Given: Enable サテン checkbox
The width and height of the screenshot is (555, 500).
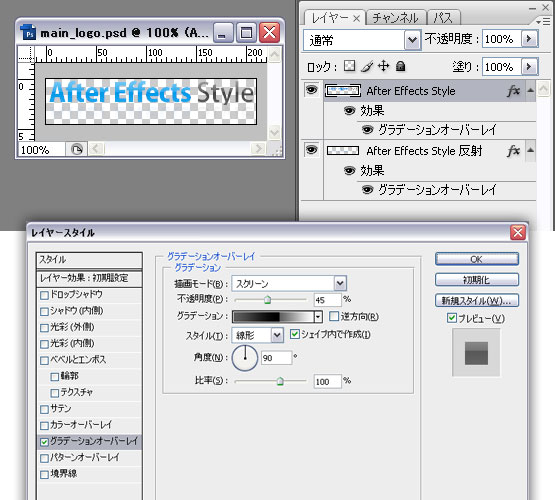Looking at the screenshot, I should (x=44, y=409).
